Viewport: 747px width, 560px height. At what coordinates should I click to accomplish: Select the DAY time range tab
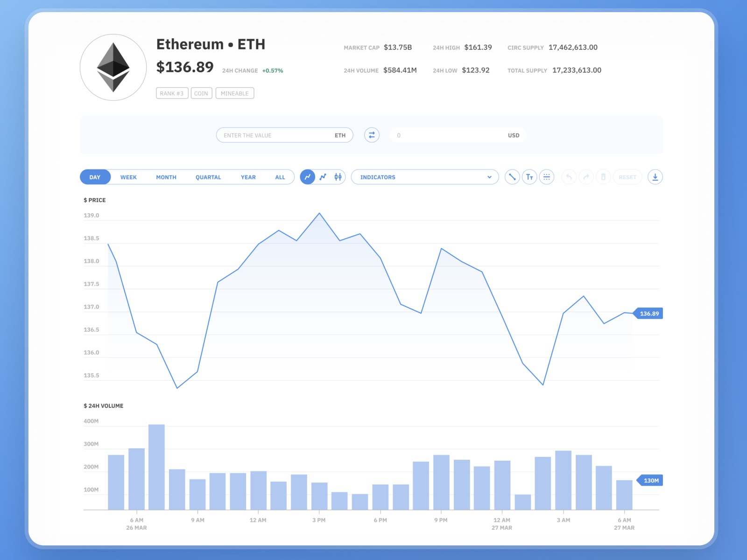click(x=95, y=177)
